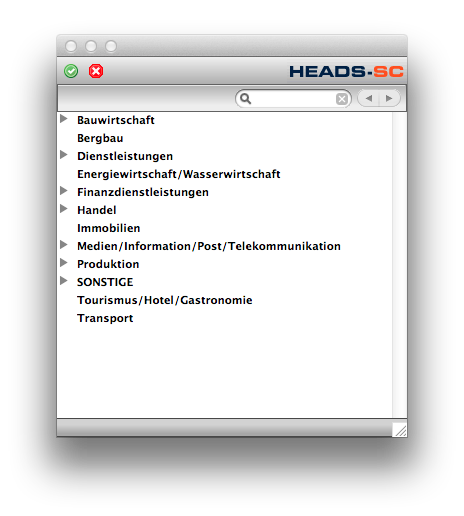
Task: Click inside the search text field
Action: click(293, 99)
